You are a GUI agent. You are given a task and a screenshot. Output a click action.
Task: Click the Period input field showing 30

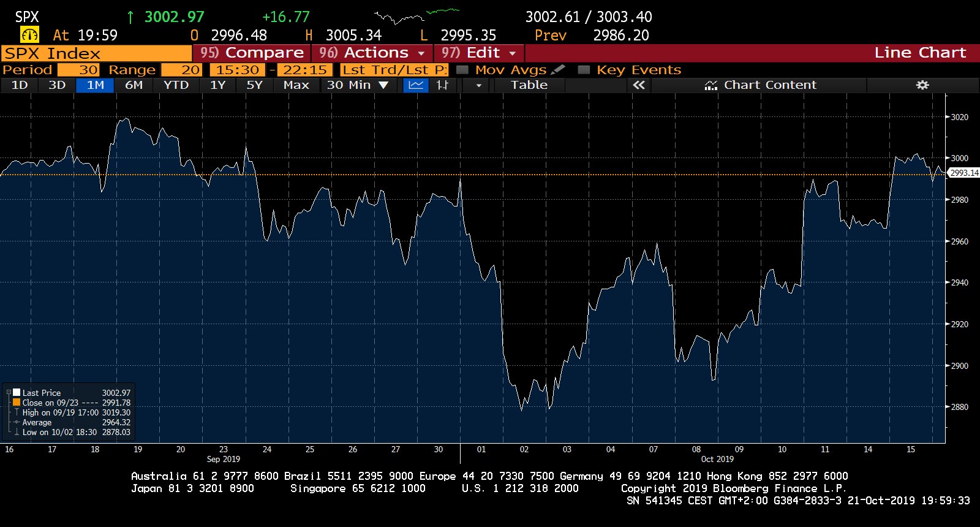(78, 70)
